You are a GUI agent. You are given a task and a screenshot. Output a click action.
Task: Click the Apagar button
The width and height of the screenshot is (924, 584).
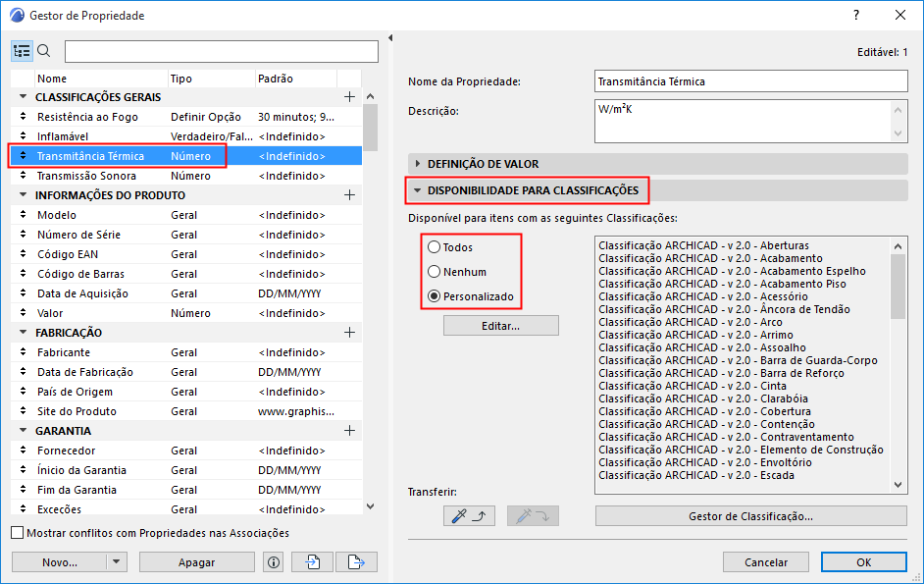point(197,562)
